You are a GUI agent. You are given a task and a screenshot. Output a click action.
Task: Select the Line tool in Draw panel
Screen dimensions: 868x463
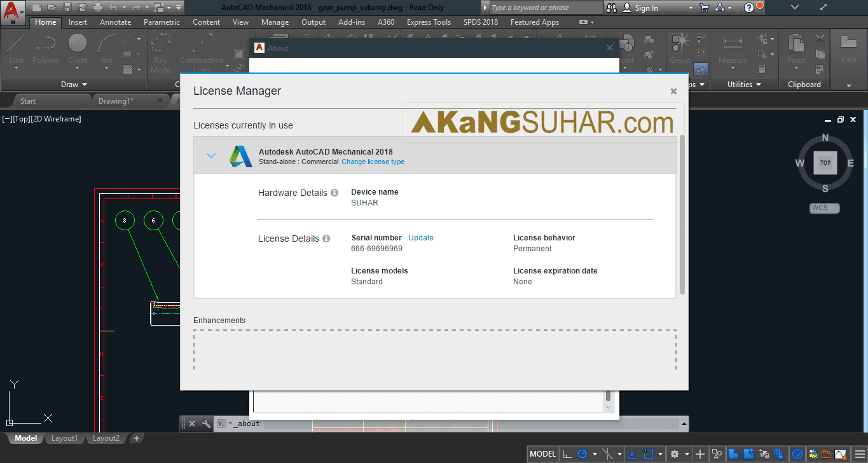tap(17, 49)
